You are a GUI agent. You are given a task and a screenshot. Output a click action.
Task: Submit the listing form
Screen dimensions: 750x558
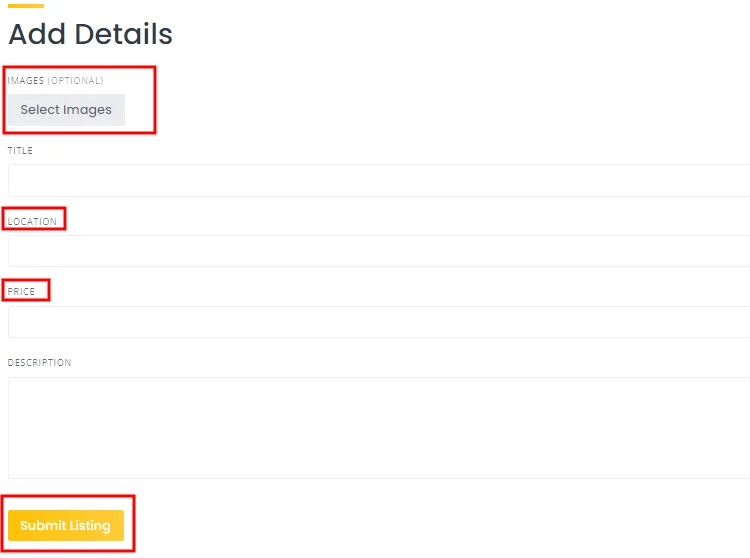66,525
